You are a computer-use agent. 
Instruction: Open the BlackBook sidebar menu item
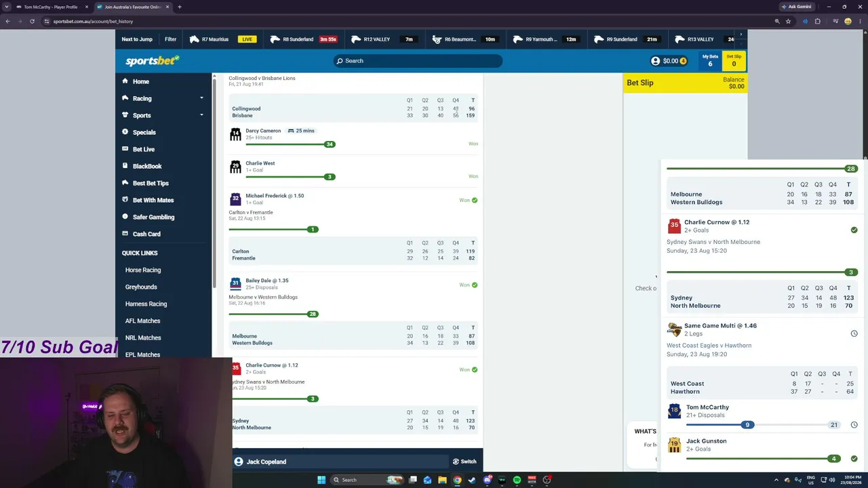tap(163, 166)
